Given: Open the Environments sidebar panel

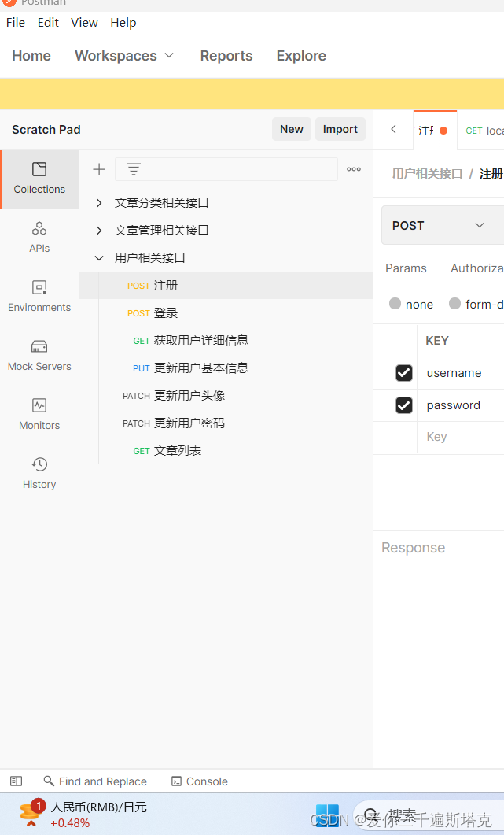Looking at the screenshot, I should click(39, 297).
